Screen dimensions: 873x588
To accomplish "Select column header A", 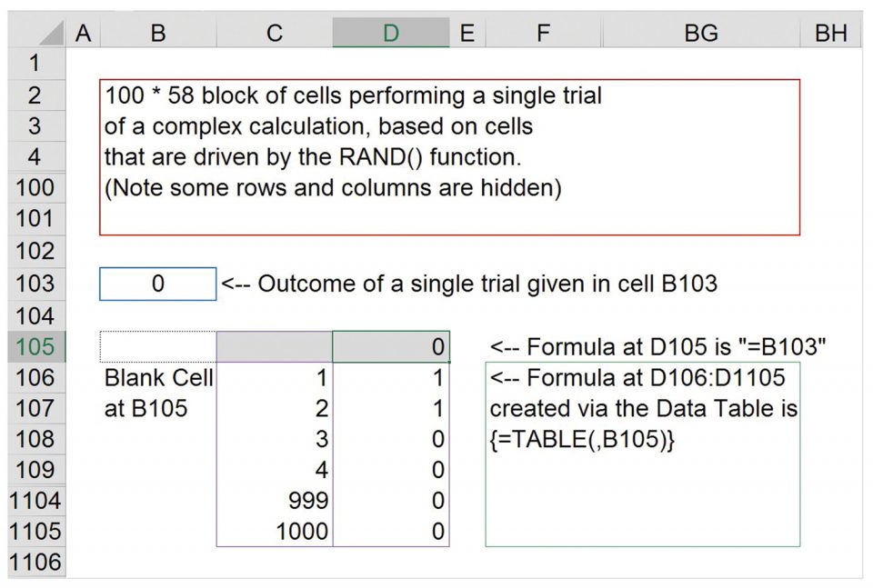I will coord(84,34).
